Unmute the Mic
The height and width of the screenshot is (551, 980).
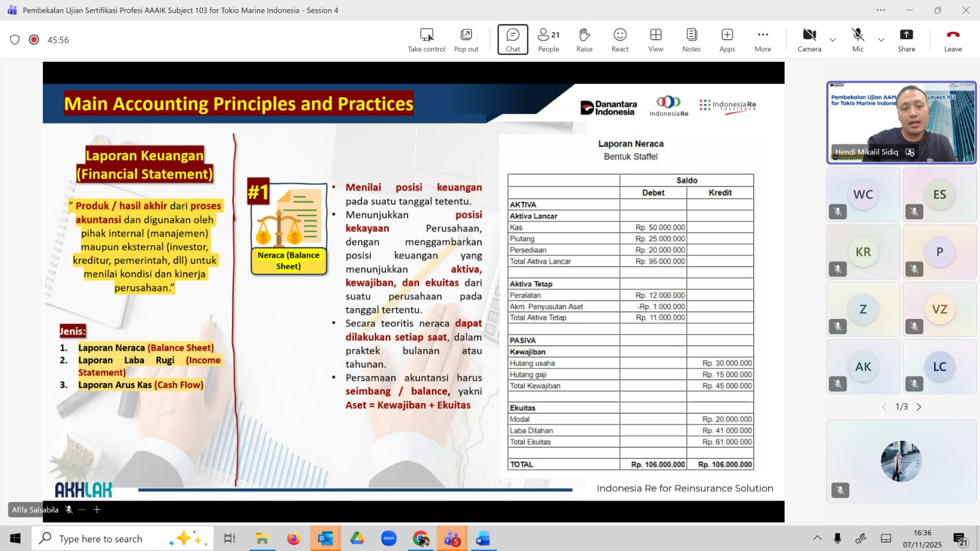coord(858,40)
